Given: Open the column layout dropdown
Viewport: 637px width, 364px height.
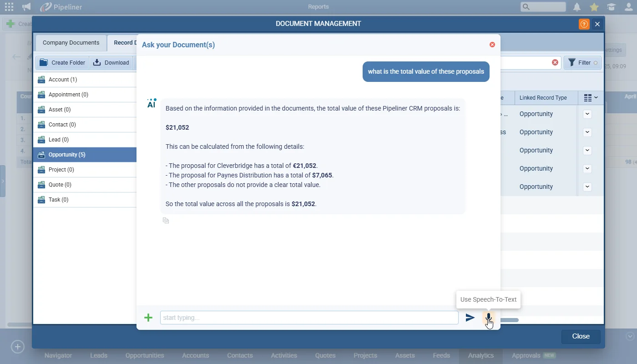Looking at the screenshot, I should [x=591, y=98].
